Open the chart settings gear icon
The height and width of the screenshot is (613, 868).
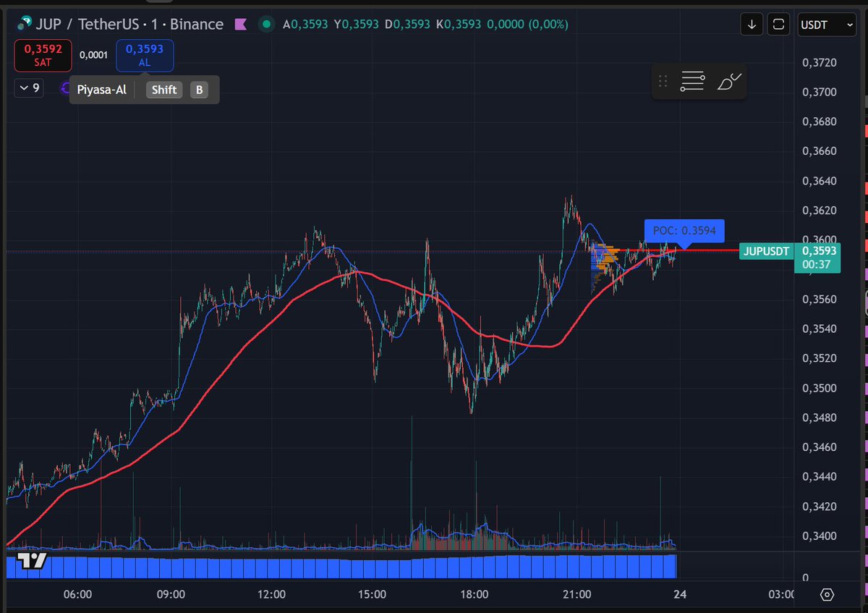pyautogui.click(x=827, y=594)
